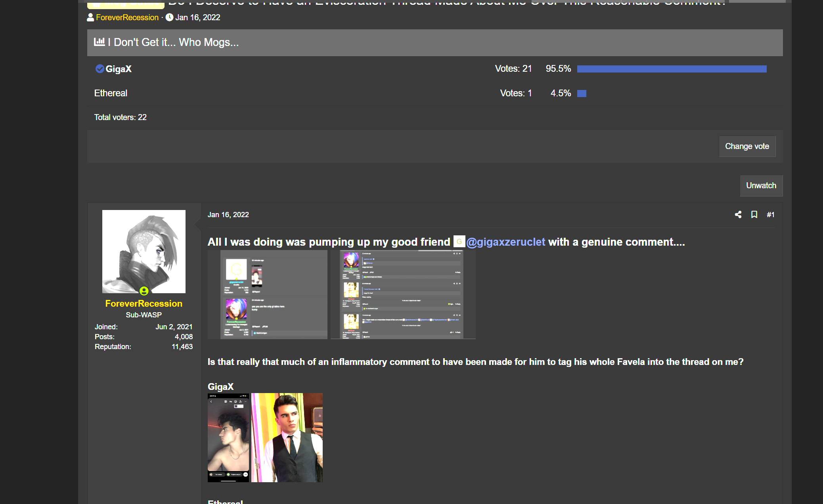Click the user icon before thread author ForeverRecession
Screen dimensions: 823x504
click(90, 17)
